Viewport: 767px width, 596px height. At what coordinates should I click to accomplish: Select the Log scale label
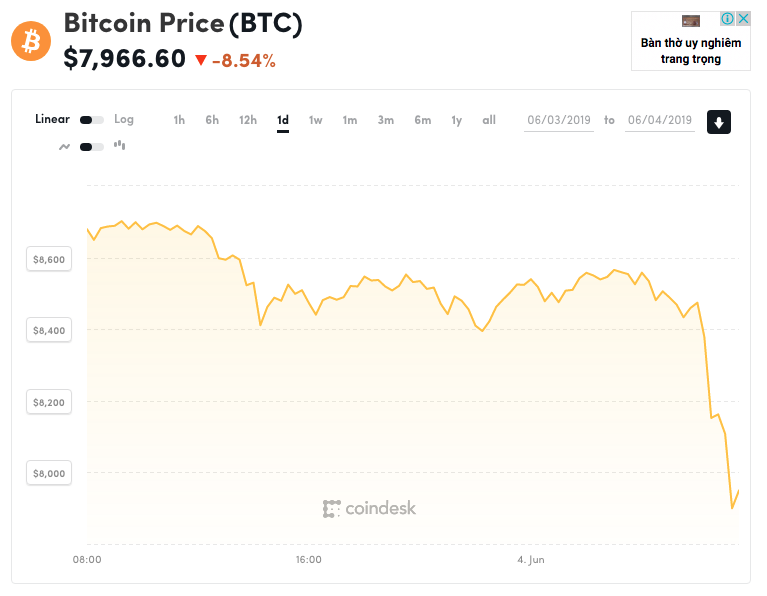click(x=124, y=119)
